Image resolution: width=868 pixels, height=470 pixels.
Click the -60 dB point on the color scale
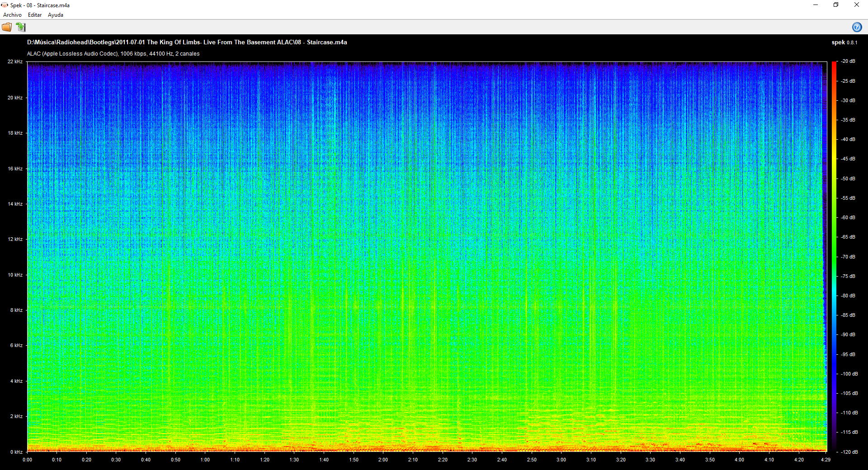849,217
